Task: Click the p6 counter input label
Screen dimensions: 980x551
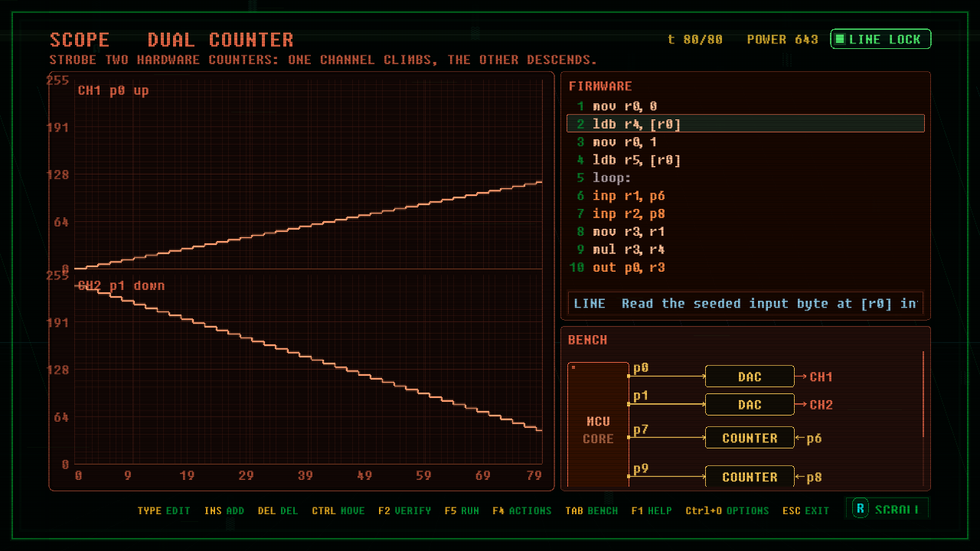Action: click(814, 439)
